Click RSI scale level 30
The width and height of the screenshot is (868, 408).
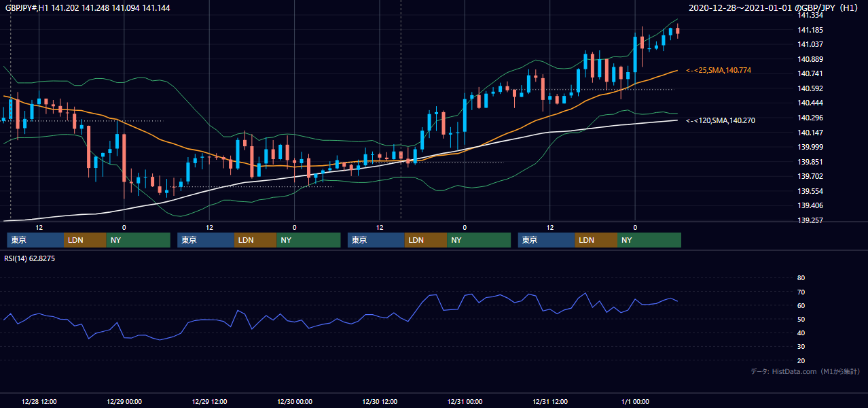(x=801, y=347)
